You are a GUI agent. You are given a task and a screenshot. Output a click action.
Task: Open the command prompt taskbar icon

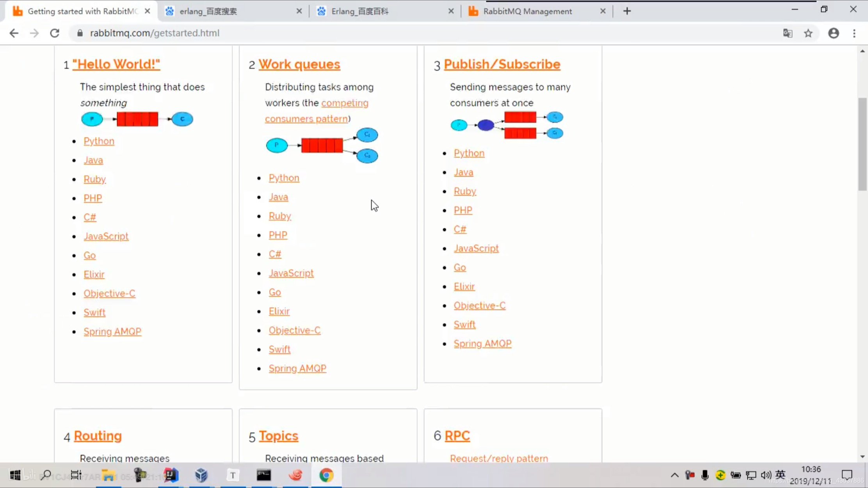[x=264, y=475]
